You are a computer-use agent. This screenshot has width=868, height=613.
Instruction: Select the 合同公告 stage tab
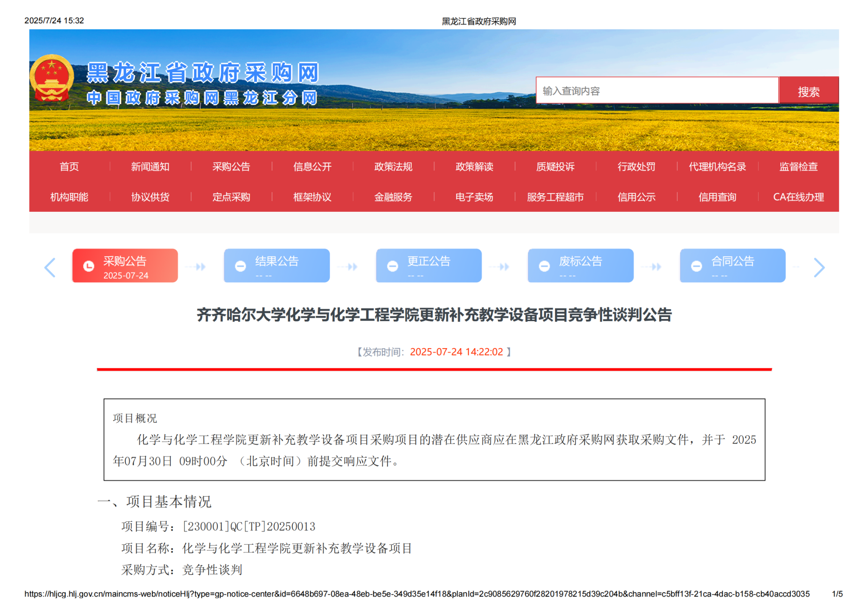point(732,266)
